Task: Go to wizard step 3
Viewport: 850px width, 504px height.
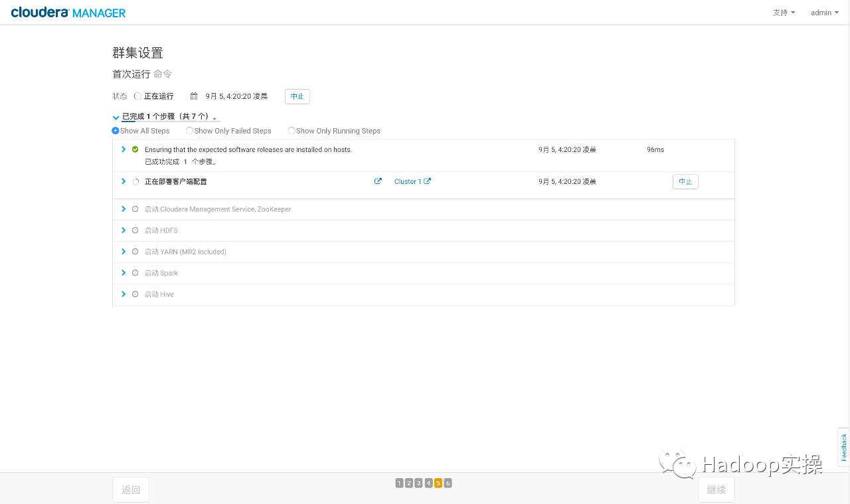Action: click(x=418, y=483)
